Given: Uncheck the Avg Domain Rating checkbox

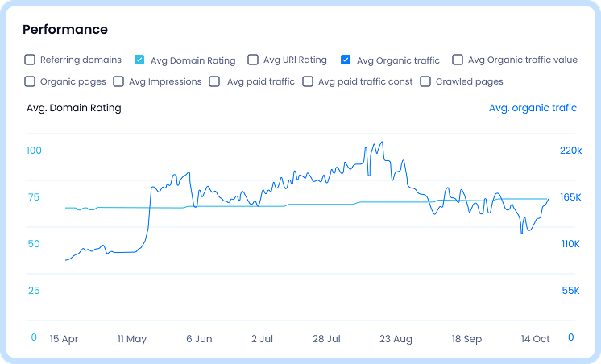Looking at the screenshot, I should click(x=139, y=60).
